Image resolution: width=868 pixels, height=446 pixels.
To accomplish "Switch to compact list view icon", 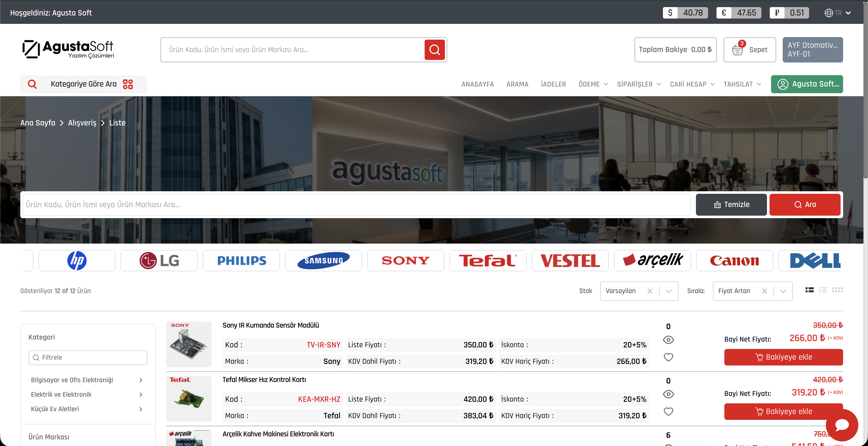I will click(x=823, y=290).
